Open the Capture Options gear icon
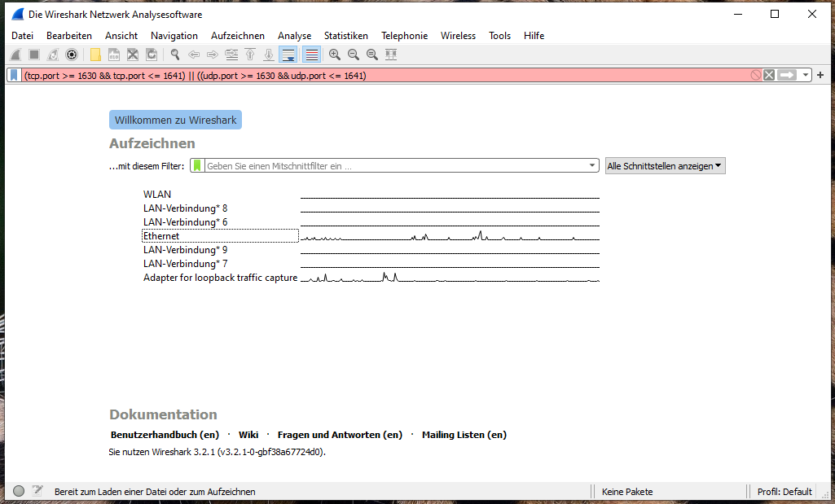The height and width of the screenshot is (504, 835). tap(72, 54)
